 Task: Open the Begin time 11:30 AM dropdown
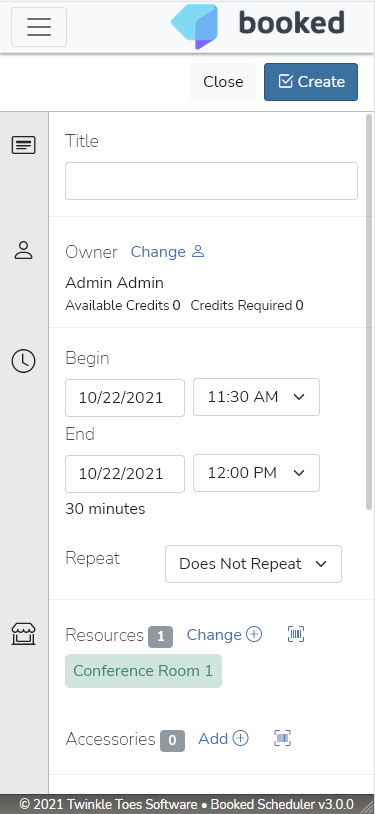pyautogui.click(x=257, y=397)
